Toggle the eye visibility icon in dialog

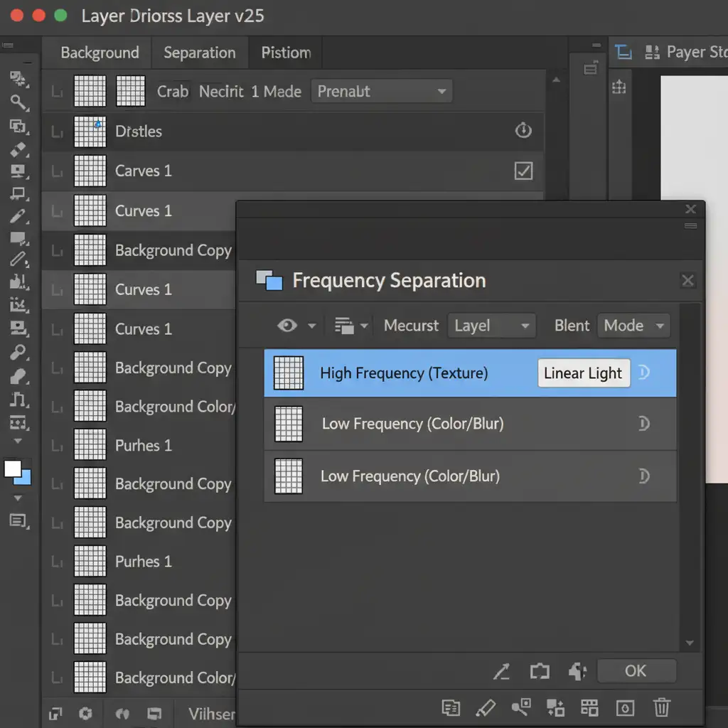(x=287, y=326)
